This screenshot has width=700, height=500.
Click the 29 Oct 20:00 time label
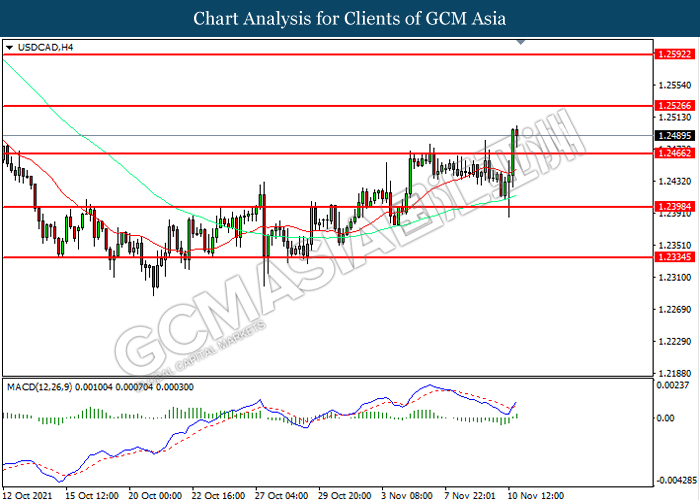345,495
